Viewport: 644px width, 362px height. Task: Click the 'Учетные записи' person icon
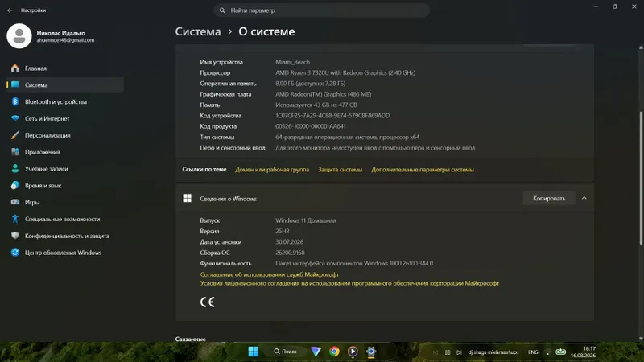click(15, 169)
